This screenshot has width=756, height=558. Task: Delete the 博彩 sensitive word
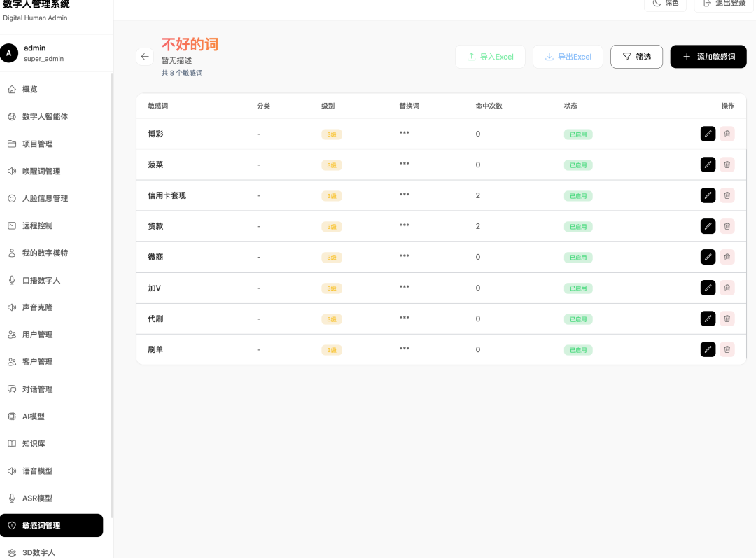727,134
